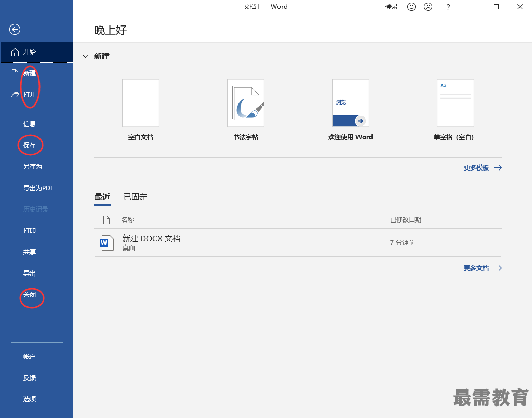This screenshot has width=532, height=418.
Task: Choose 关闭 to close the document
Action: click(30, 294)
